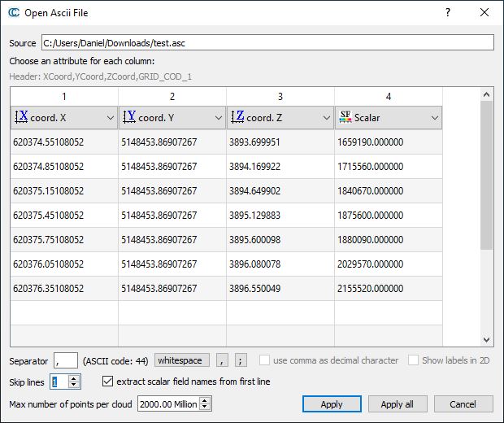Decrease max number of points per cloud
504x423 pixels.
click(206, 408)
